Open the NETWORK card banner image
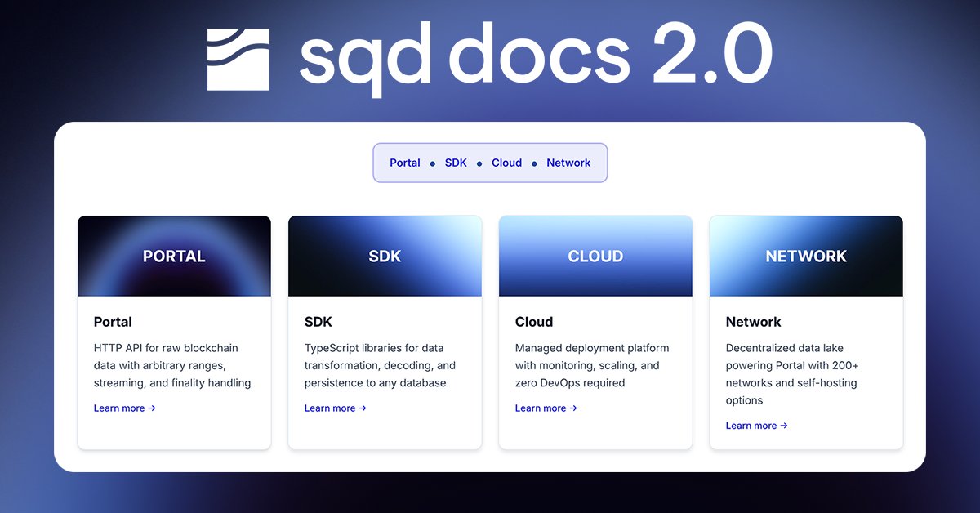The width and height of the screenshot is (980, 513). [x=806, y=256]
